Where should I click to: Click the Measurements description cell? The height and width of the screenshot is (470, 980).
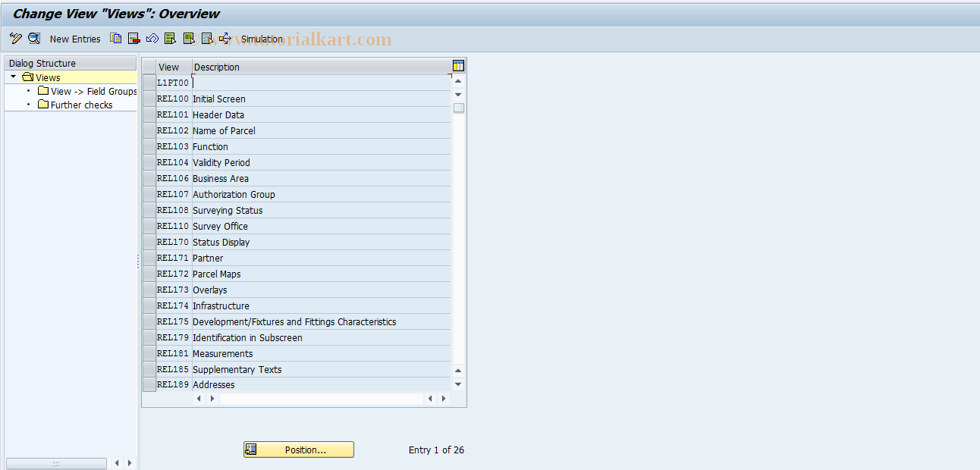coord(321,353)
